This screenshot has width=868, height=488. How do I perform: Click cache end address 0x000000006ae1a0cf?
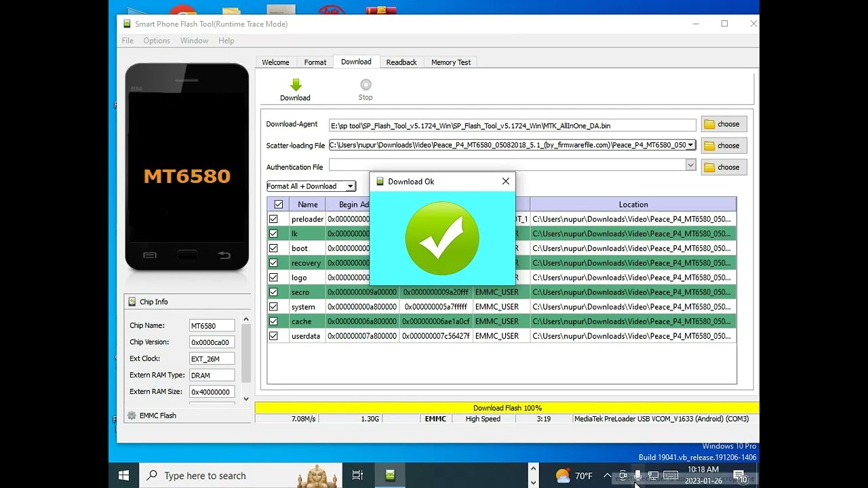point(436,321)
